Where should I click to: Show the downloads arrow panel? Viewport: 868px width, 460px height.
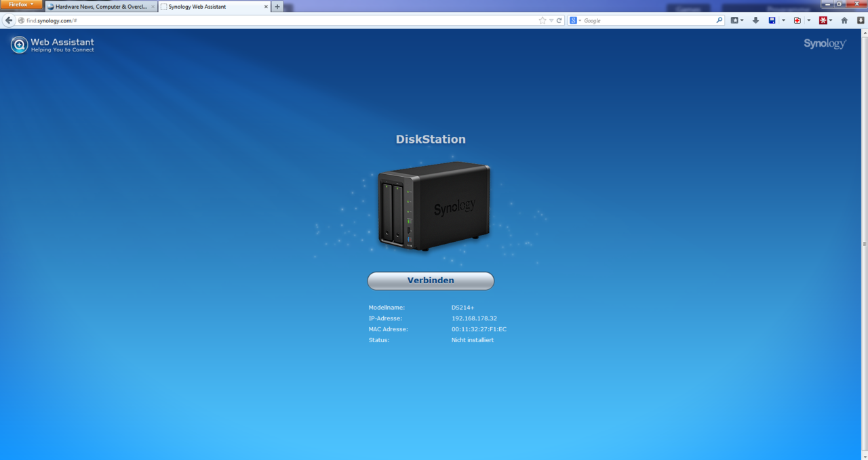click(x=755, y=21)
